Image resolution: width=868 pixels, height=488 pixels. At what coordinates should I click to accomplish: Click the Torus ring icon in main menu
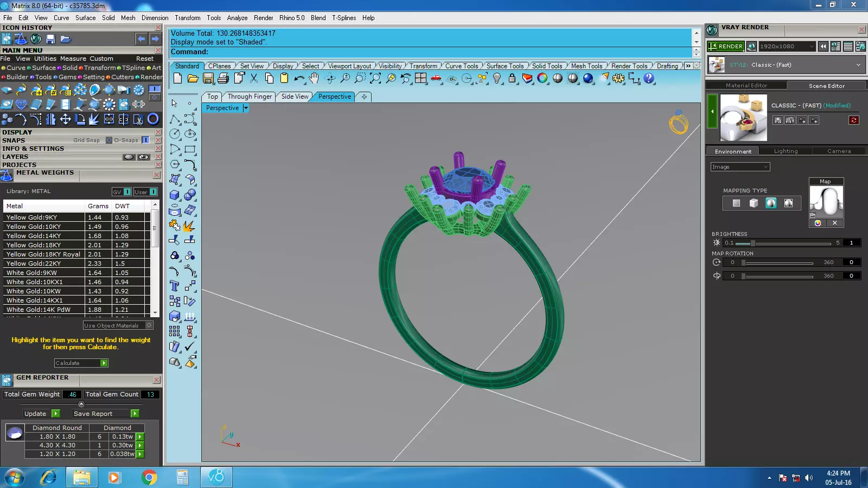pyautogui.click(x=153, y=119)
